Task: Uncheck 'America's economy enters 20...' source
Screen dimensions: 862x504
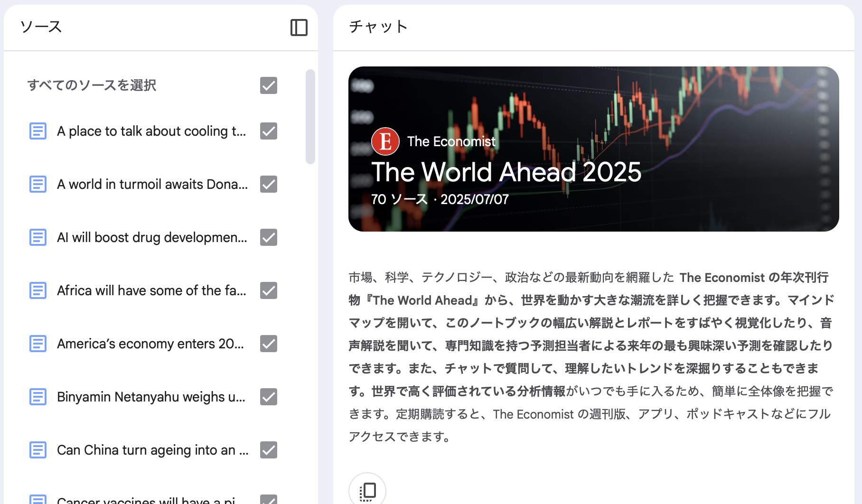Action: (x=269, y=344)
